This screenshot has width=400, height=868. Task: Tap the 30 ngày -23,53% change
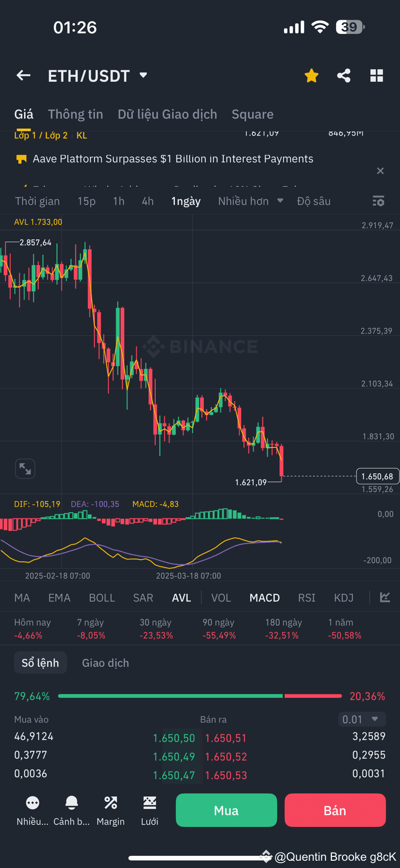point(157,629)
